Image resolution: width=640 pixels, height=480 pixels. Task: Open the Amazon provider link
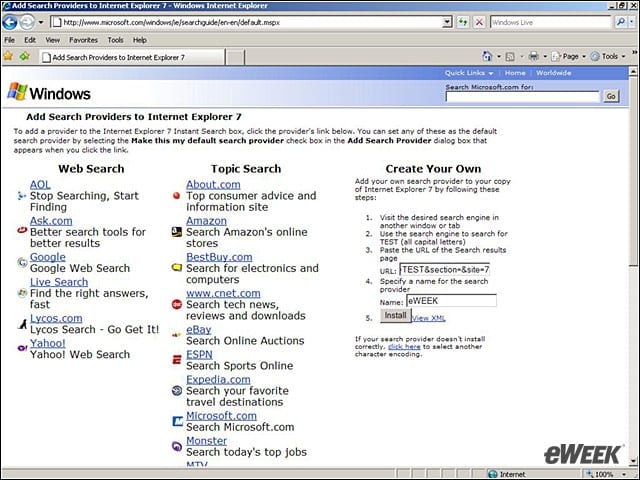coord(207,221)
